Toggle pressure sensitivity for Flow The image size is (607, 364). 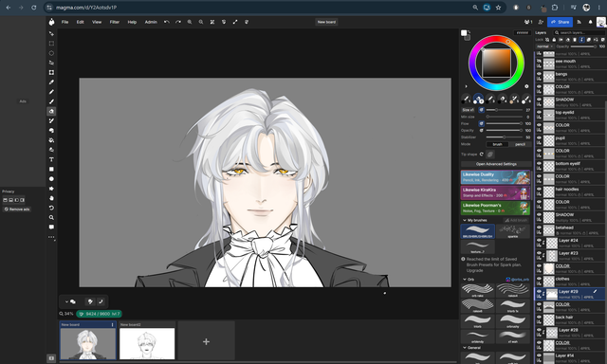pos(481,124)
